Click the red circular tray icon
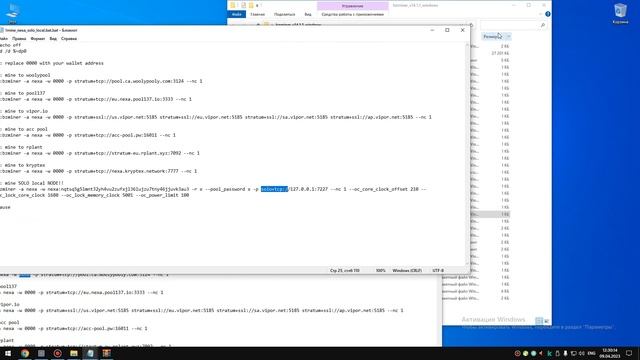This screenshot has height=360, width=640. click(517, 353)
